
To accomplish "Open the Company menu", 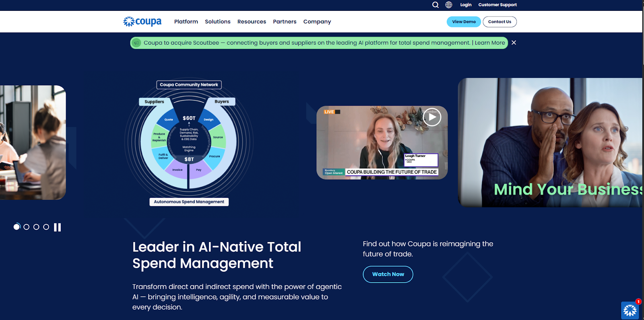I will coord(317,22).
